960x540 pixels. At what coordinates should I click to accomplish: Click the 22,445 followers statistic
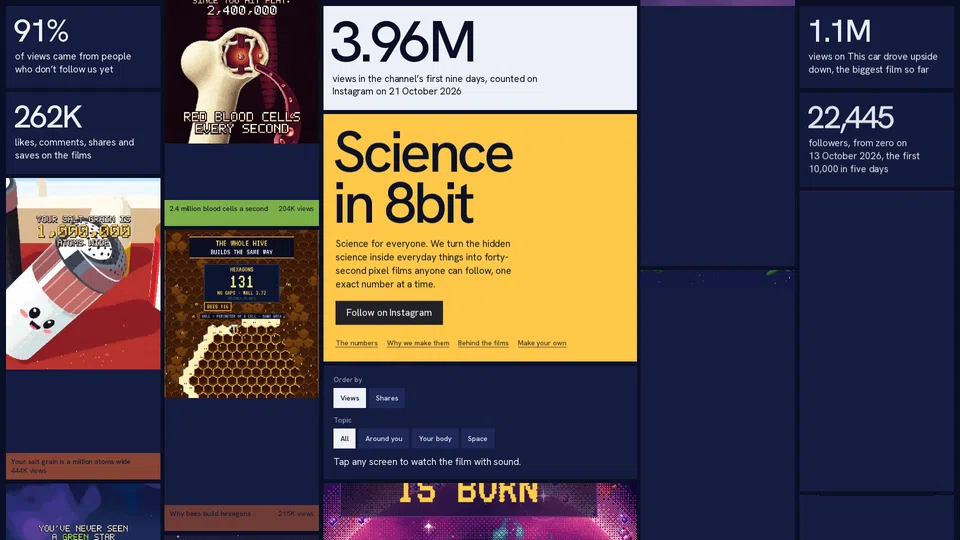[876, 140]
